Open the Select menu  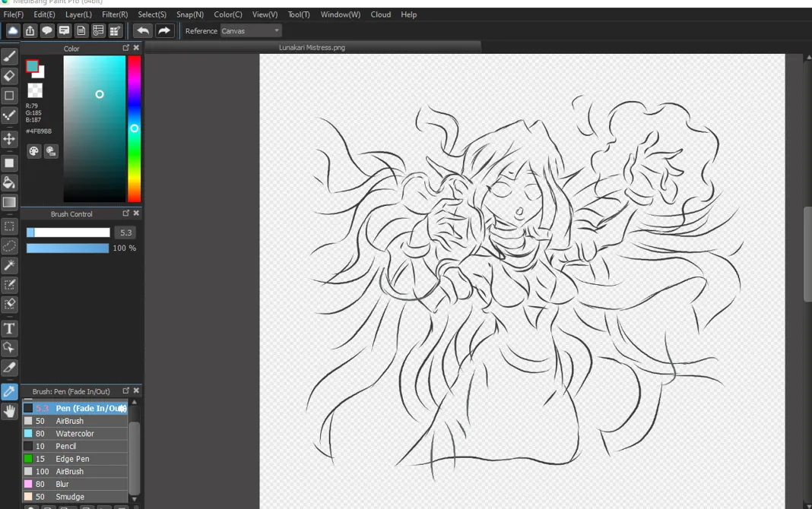152,14
